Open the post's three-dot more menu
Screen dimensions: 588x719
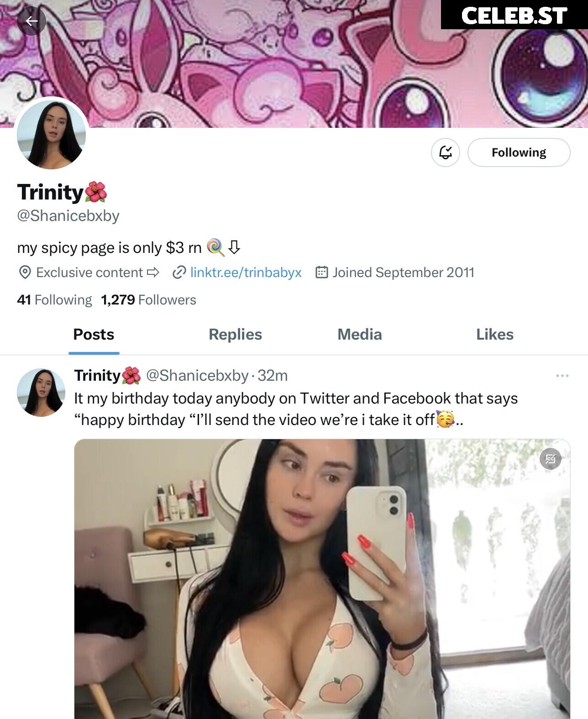click(x=562, y=376)
